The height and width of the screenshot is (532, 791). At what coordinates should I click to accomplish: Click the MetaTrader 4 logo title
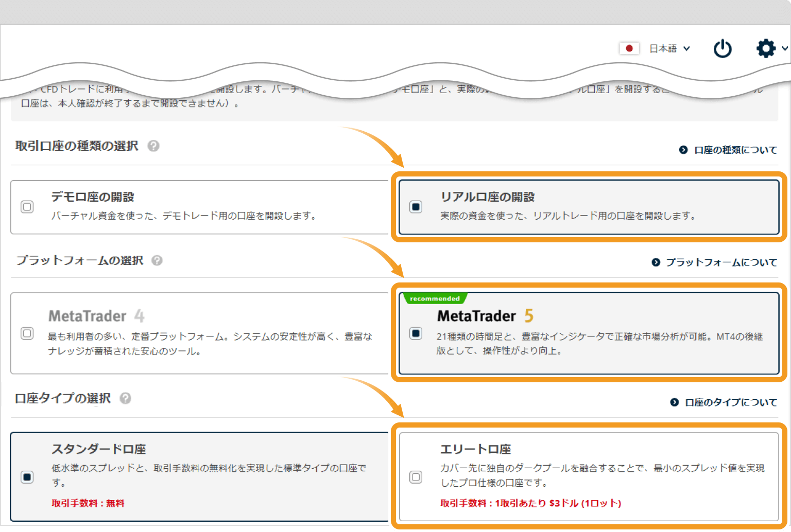coord(96,315)
